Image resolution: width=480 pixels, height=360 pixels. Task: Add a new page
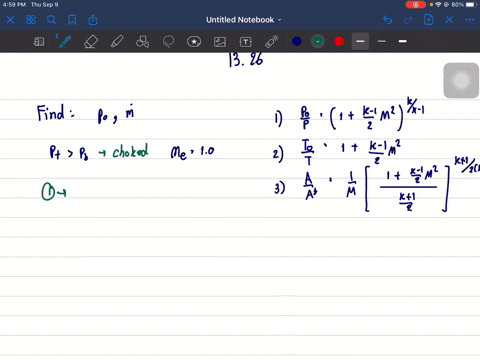coord(429,20)
